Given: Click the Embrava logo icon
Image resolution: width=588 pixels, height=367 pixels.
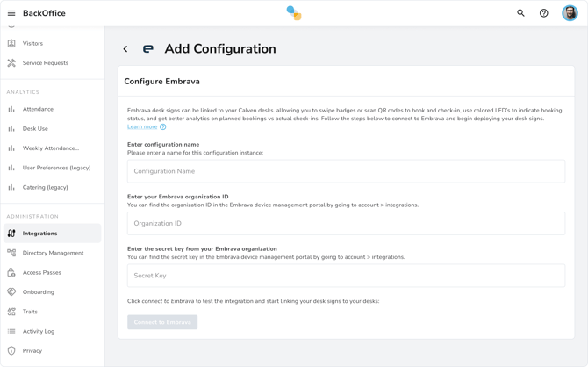Looking at the screenshot, I should click(148, 49).
